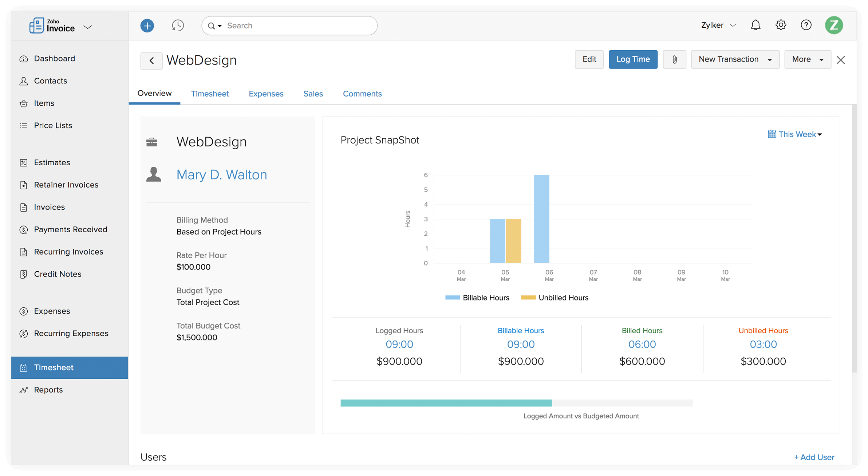Hide the chart by toggling This Week calendar
The width and height of the screenshot is (868, 476).
[794, 134]
